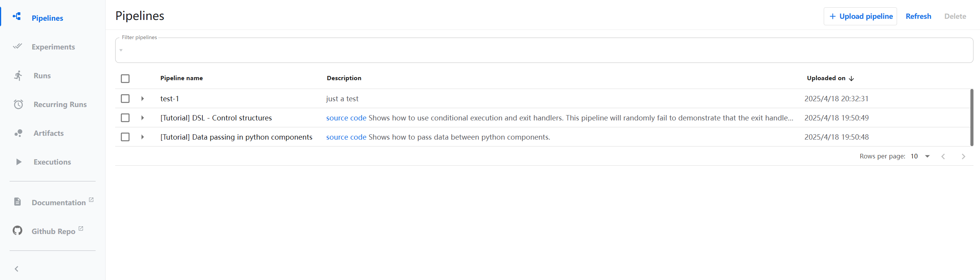Image resolution: width=980 pixels, height=280 pixels.
Task: Click the Recurring Runs alarm clock icon
Action: (18, 104)
